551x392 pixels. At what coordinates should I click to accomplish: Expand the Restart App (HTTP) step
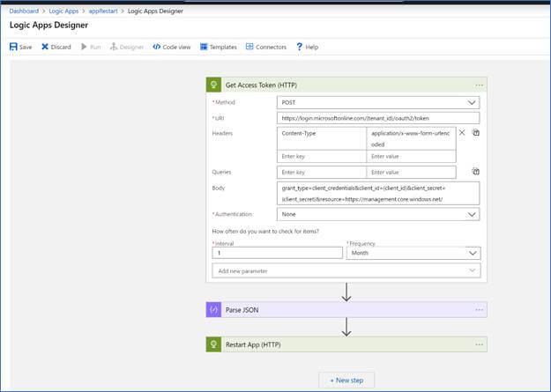[x=346, y=344]
